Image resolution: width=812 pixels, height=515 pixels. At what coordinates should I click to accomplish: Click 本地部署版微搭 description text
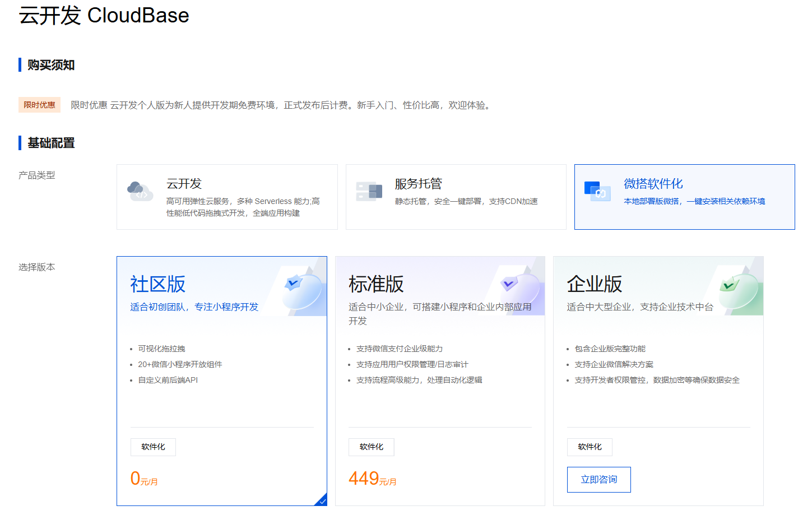(694, 201)
